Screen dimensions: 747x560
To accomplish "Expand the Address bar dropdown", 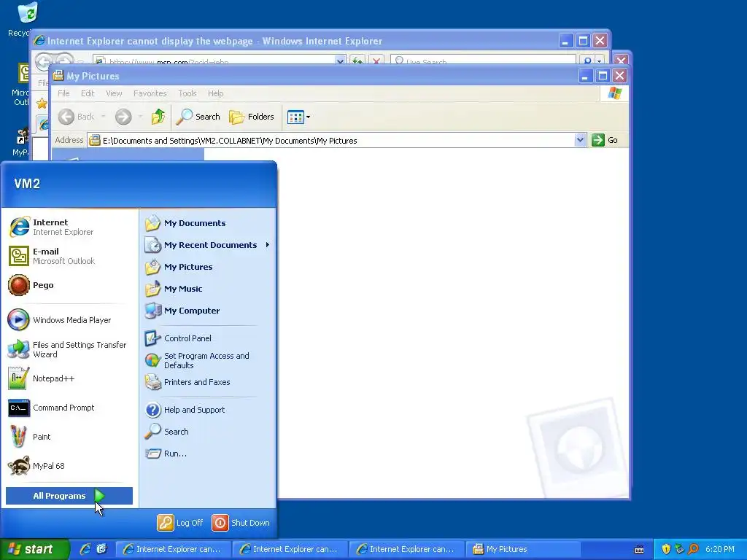I will pyautogui.click(x=580, y=140).
